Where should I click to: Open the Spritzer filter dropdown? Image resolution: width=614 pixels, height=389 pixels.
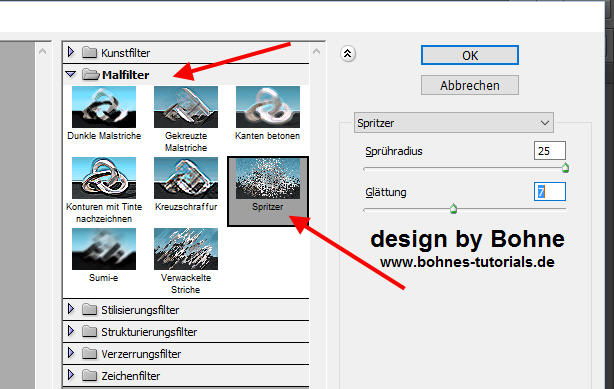click(x=453, y=123)
